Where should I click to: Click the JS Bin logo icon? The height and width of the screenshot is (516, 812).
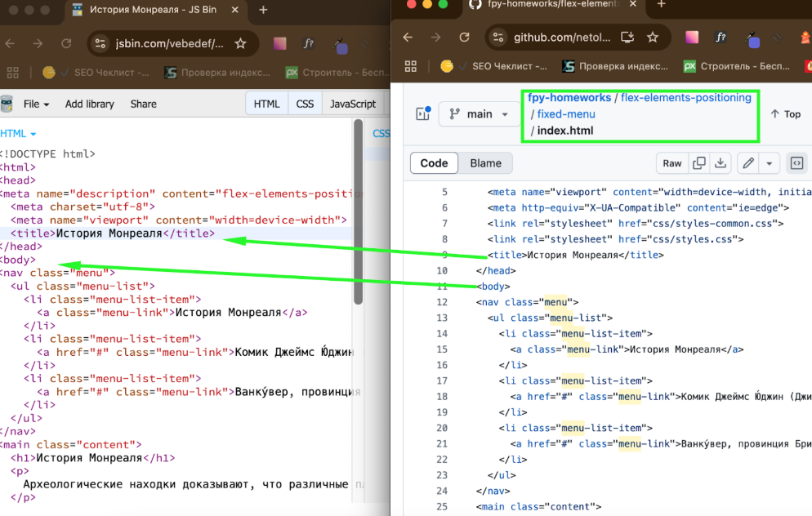point(7,104)
